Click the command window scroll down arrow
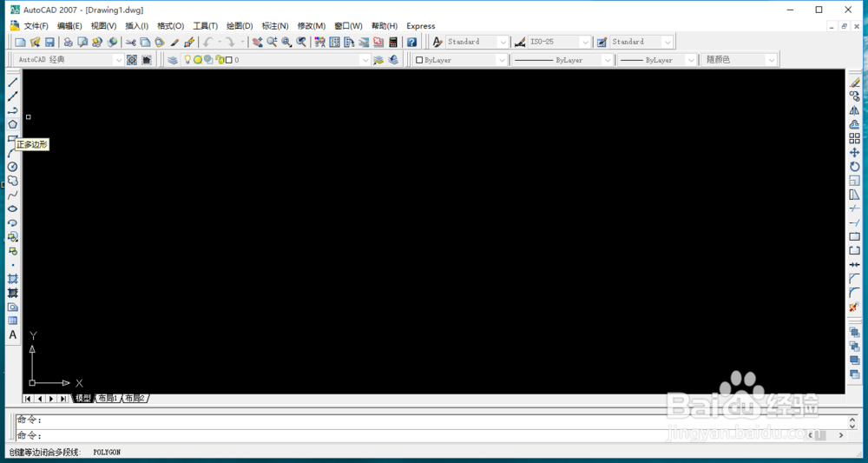The image size is (868, 463). [x=852, y=426]
